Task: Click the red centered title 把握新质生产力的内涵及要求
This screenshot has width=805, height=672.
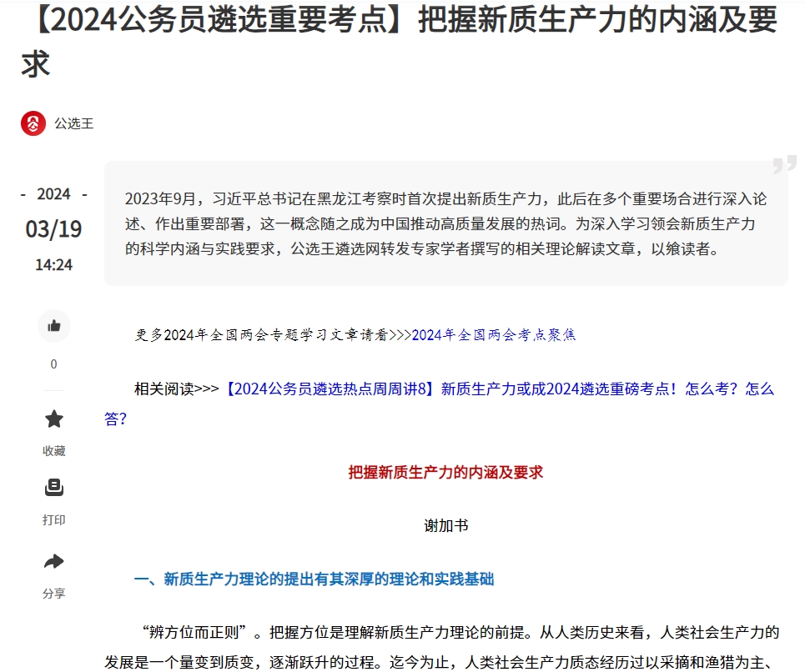Action: click(445, 473)
